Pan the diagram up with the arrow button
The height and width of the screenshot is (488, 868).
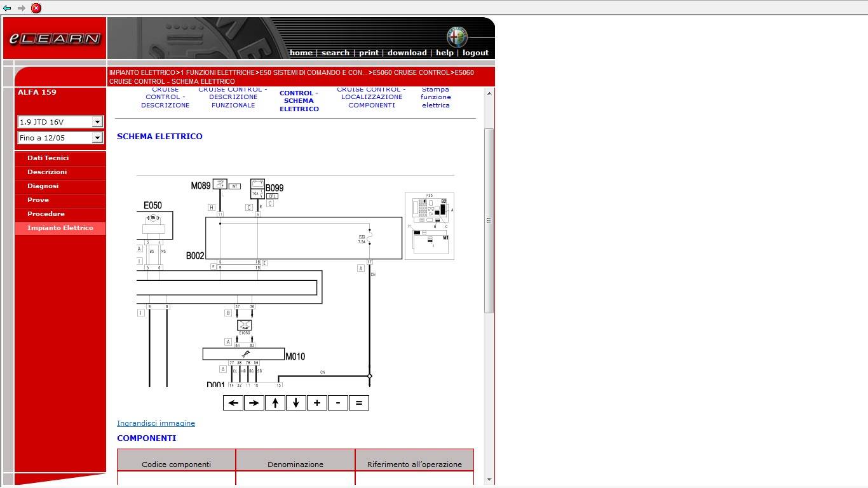275,403
